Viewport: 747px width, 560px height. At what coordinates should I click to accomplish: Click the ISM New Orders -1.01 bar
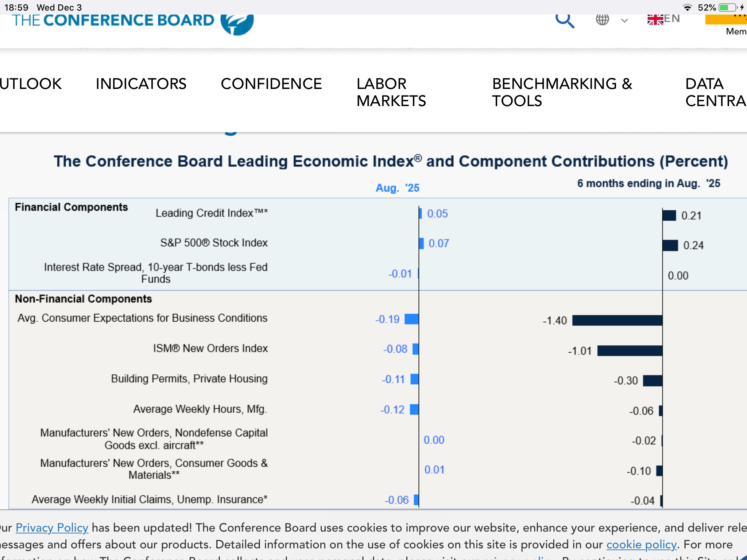tap(630, 351)
